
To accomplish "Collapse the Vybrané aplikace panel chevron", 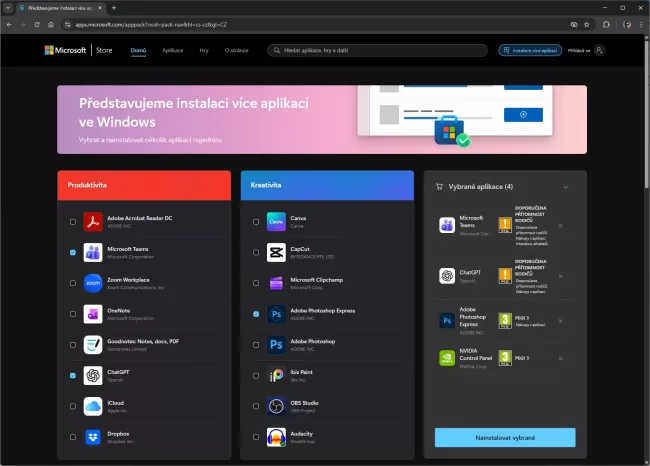I will (566, 187).
